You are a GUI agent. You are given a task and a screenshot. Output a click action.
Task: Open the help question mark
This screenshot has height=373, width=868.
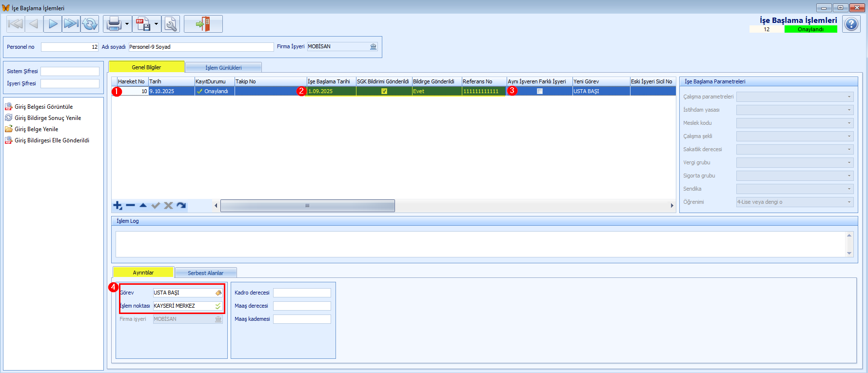[851, 24]
